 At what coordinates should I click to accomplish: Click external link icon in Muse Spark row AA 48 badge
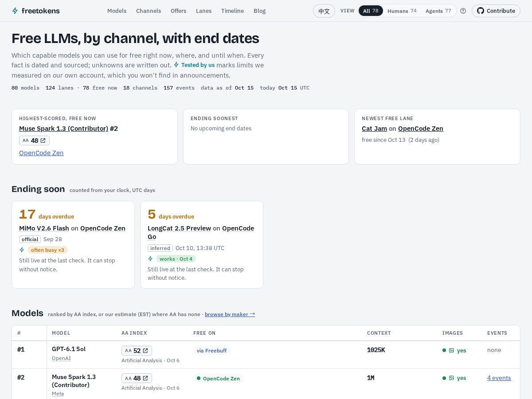145,378
